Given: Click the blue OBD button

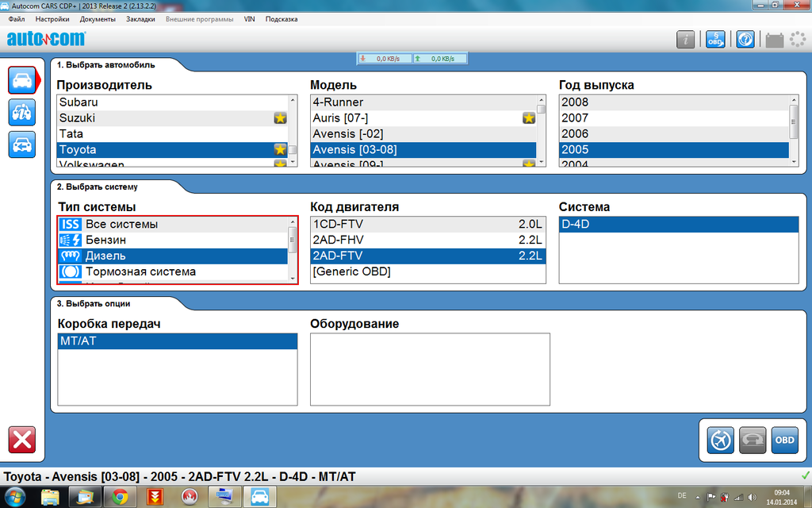Looking at the screenshot, I should click(784, 440).
